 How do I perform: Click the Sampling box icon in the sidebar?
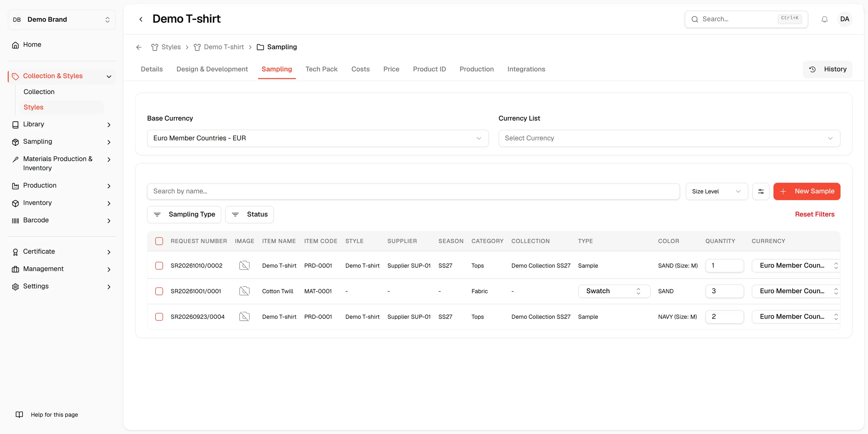tap(15, 142)
